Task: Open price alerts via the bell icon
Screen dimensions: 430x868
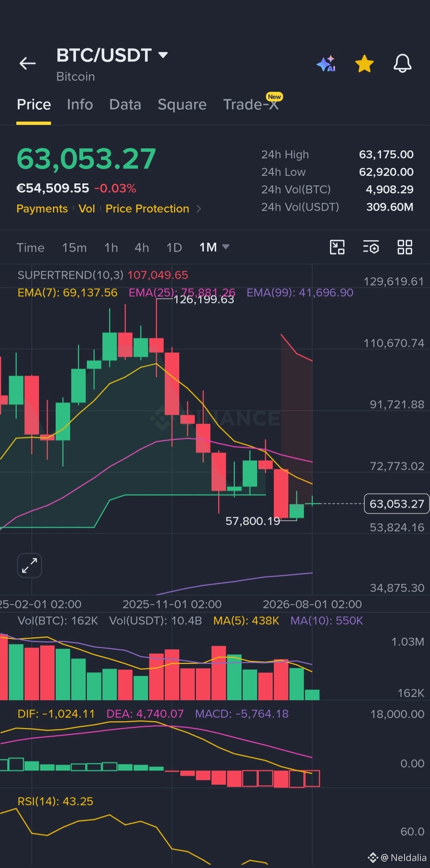Action: pyautogui.click(x=402, y=64)
